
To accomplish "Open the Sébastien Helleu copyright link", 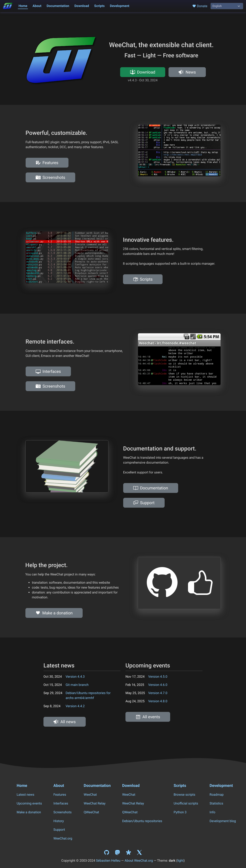I will pos(108,860).
